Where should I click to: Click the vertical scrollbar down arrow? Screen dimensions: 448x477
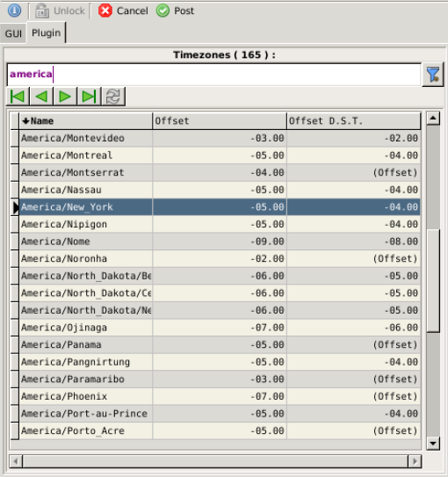pyautogui.click(x=433, y=443)
